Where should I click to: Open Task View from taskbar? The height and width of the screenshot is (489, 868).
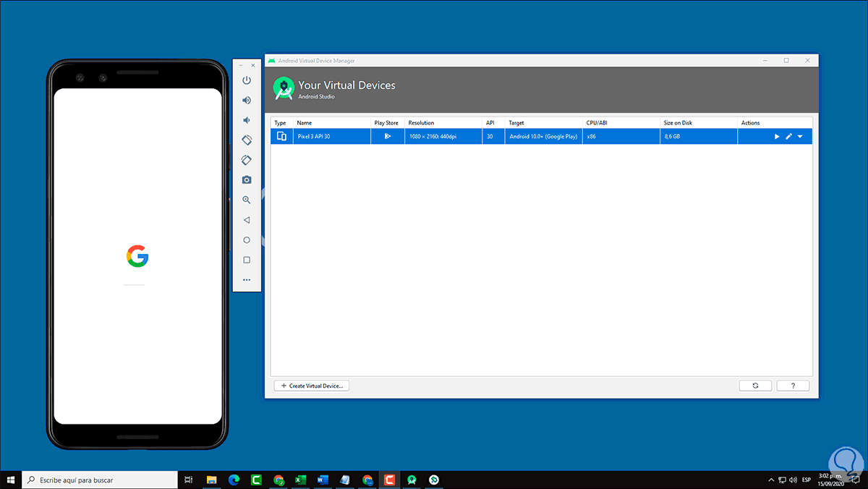tap(188, 479)
